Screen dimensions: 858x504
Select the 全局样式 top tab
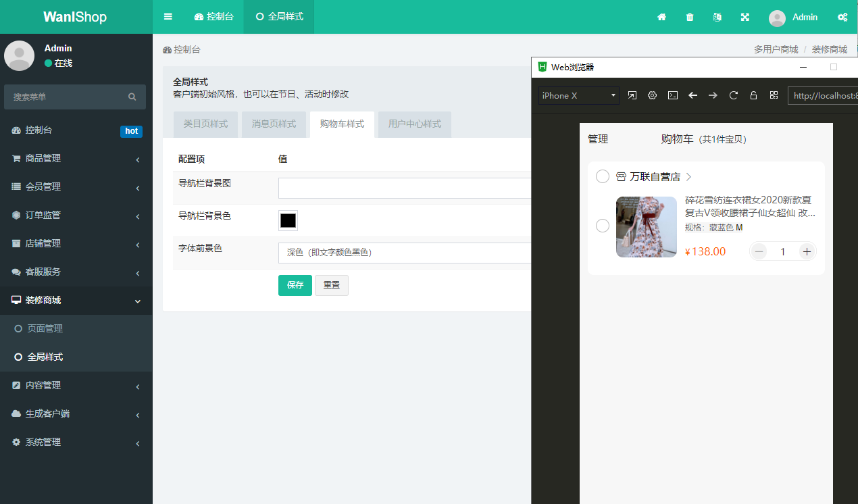point(279,17)
